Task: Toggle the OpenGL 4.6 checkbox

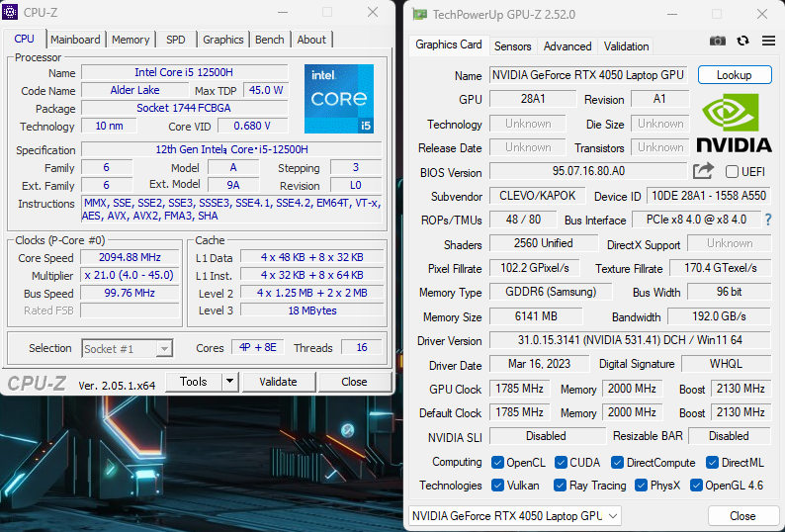Action: tap(696, 485)
